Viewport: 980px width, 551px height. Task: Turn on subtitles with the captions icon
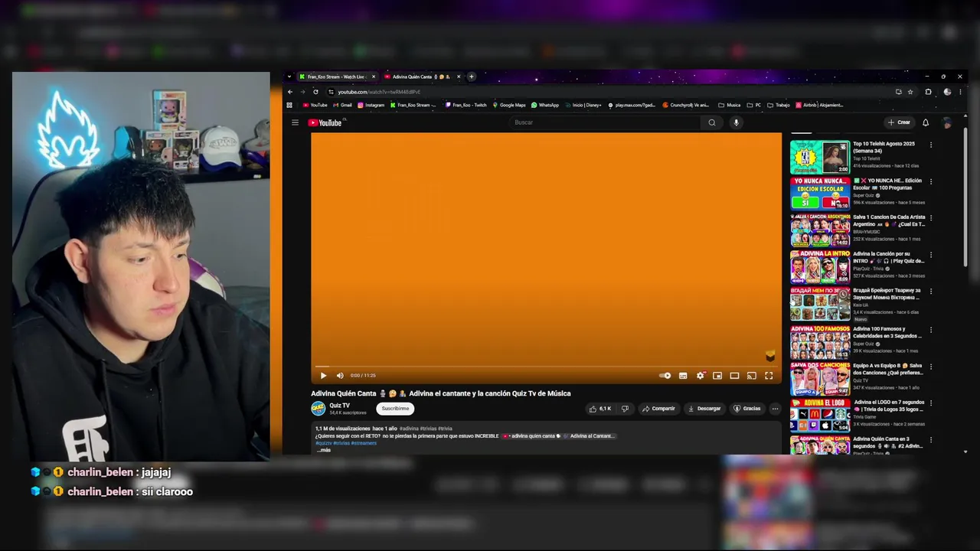pyautogui.click(x=683, y=376)
